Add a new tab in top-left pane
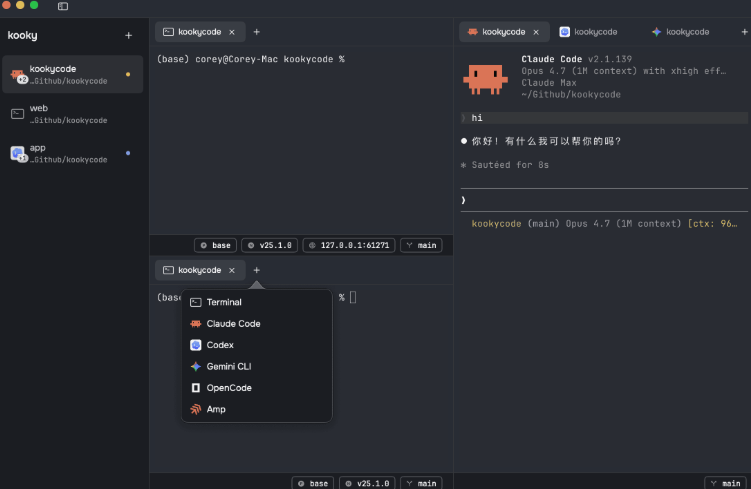 (x=257, y=32)
